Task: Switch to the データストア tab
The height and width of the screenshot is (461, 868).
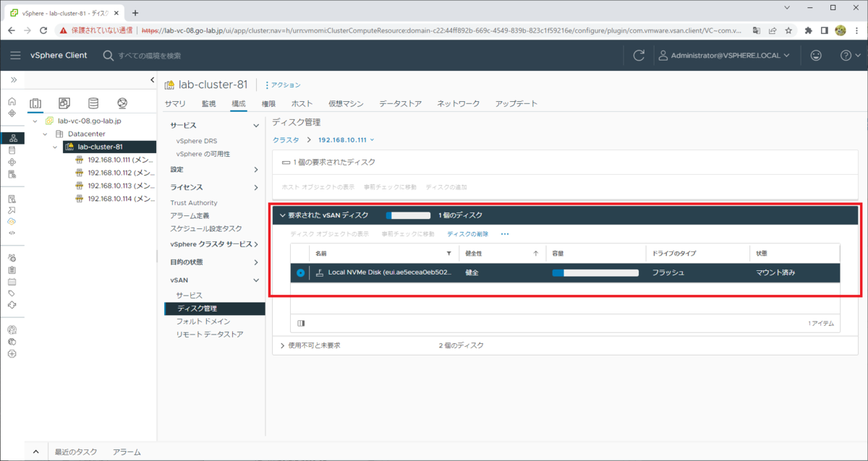Action: tap(400, 104)
